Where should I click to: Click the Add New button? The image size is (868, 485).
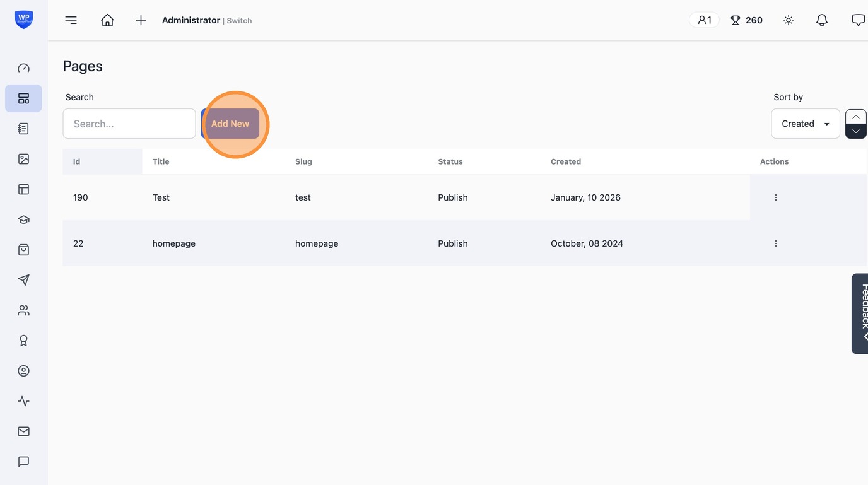point(230,124)
